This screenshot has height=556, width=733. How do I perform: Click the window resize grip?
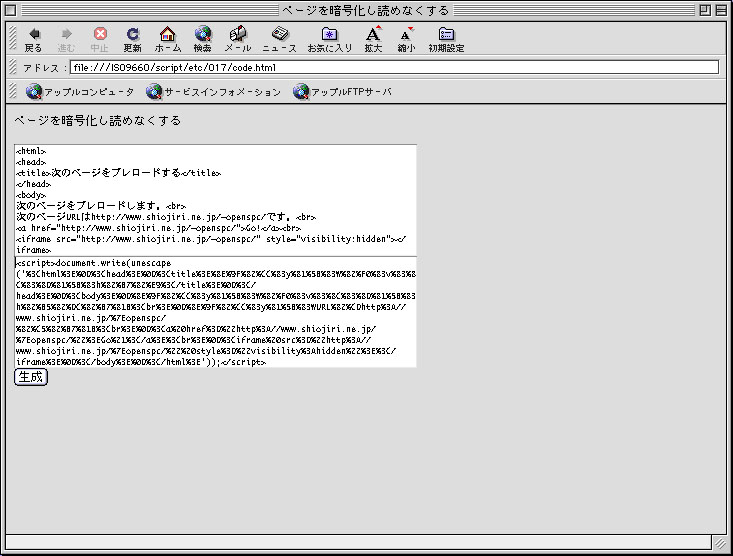click(720, 542)
